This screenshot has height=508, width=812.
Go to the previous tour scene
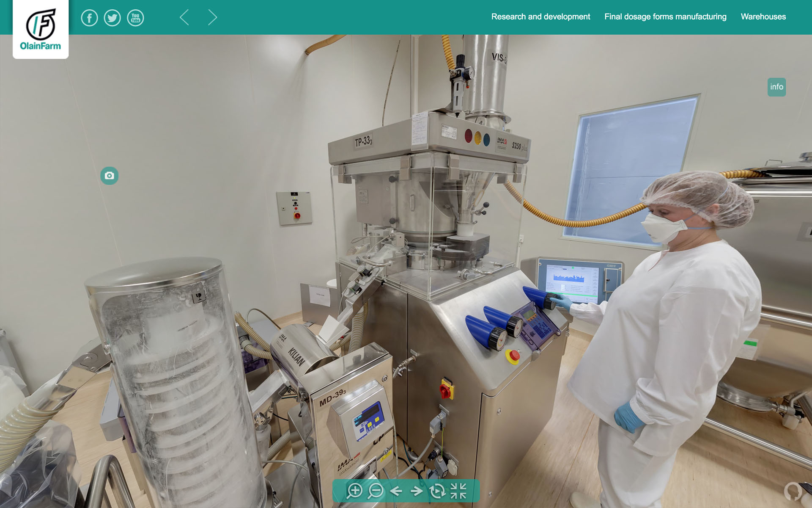pos(184,17)
